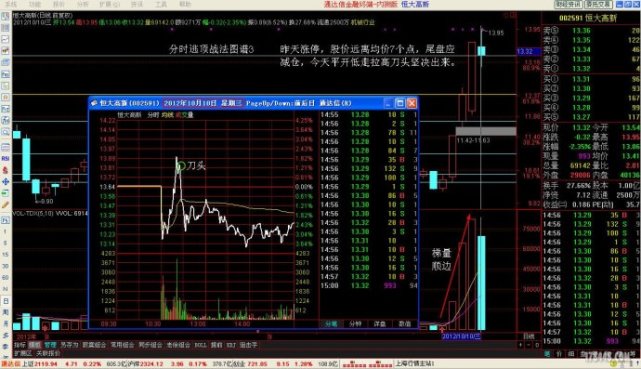Maximize the 恒大高新 intraday popup window
This screenshot has height=369, width=641.
pos(400,103)
